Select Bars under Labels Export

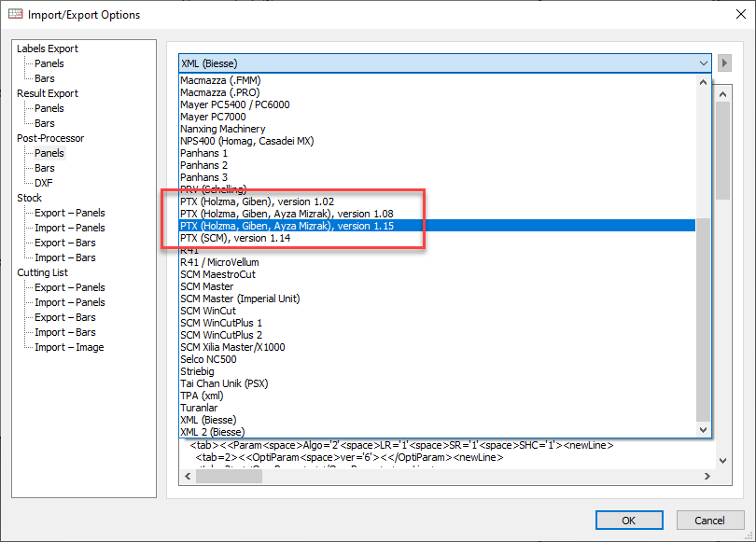coord(45,78)
